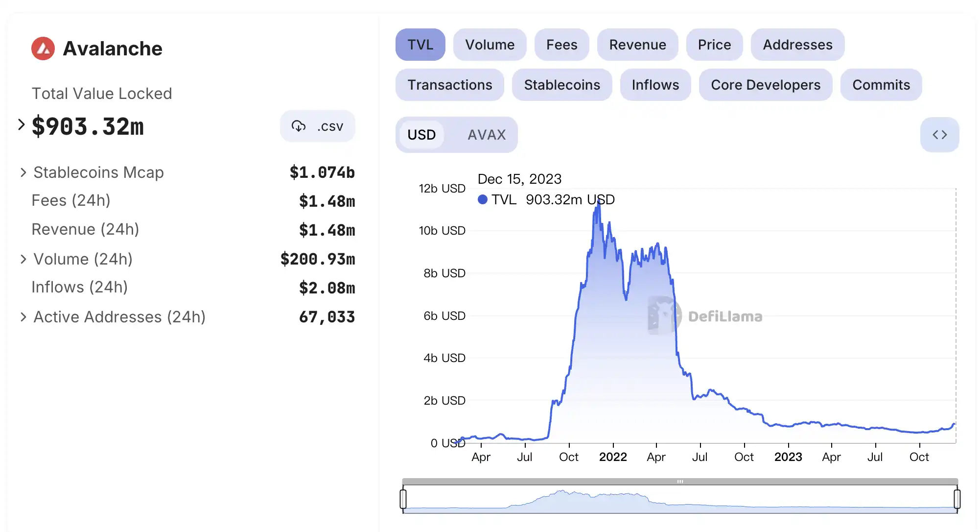The width and height of the screenshot is (980, 532).
Task: Open the embed code brackets icon
Action: coord(939,135)
